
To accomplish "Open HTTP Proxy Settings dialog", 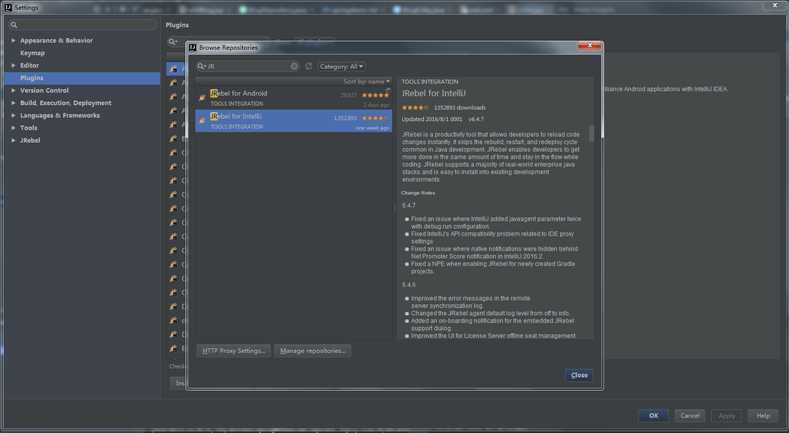I will tap(233, 351).
